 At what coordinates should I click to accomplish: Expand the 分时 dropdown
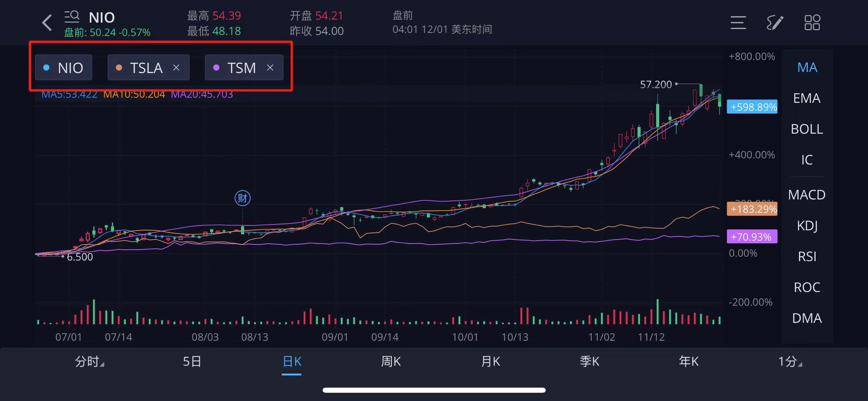tap(89, 361)
